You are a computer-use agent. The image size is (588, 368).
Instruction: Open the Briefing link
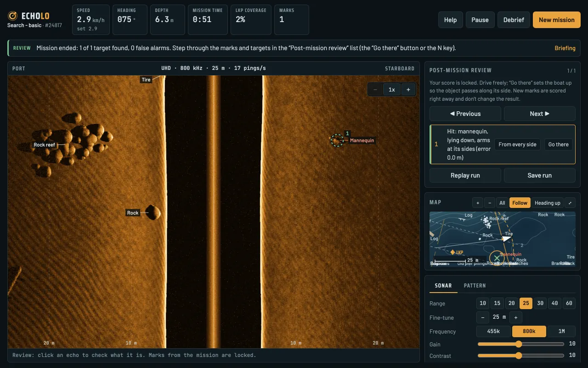coord(565,48)
